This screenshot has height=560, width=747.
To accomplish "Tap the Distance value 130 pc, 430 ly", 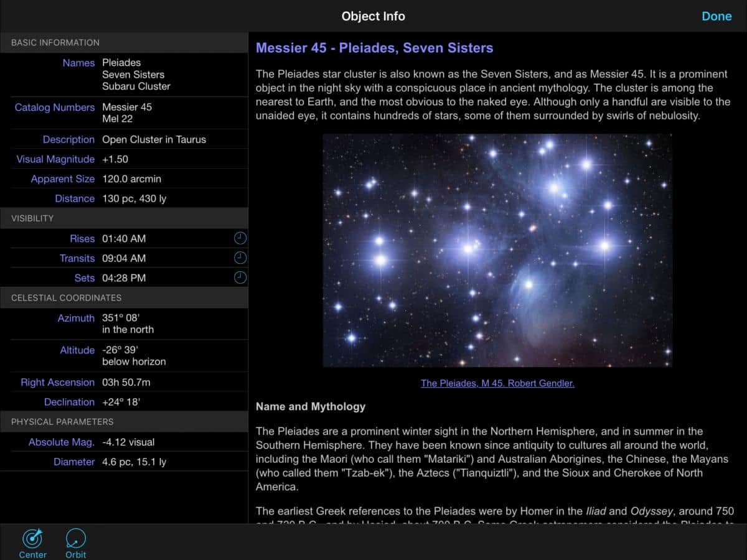I will click(x=134, y=198).
